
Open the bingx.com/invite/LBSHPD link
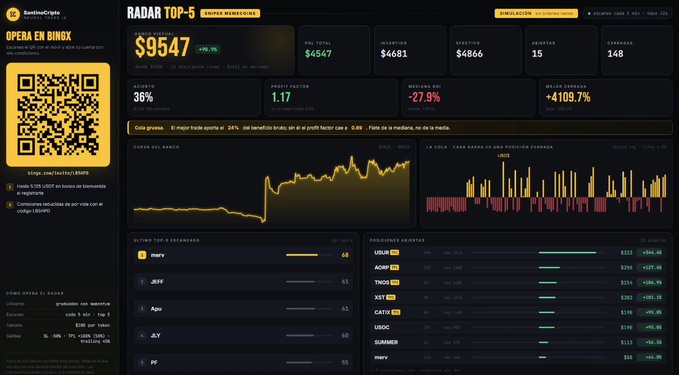58,173
